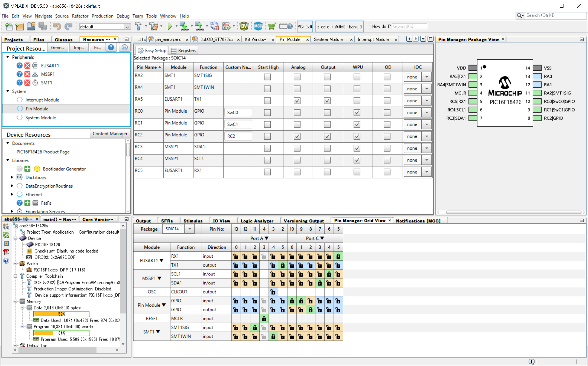Click the PDF icon in dashboard sidebar
Image resolution: width=588 pixels, height=366 pixels.
pyautogui.click(x=6, y=252)
